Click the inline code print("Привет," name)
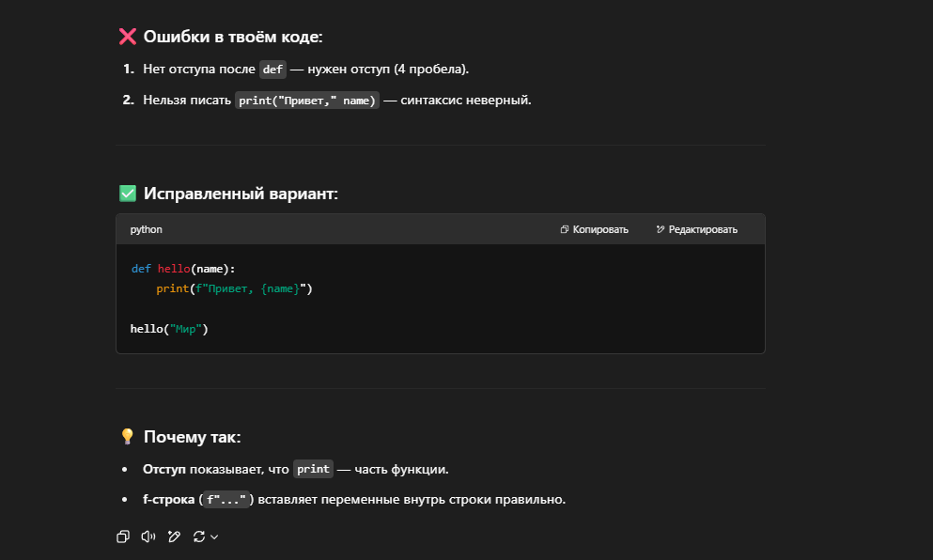The image size is (933, 560). pos(307,101)
